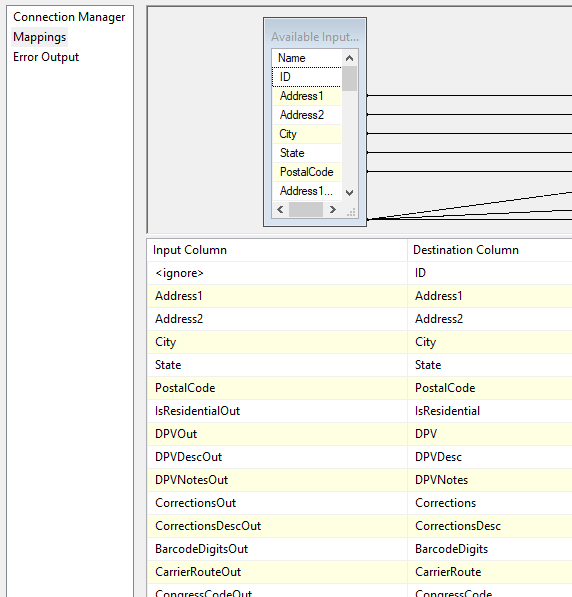
Task: Click the resize grip of Available Input box
Action: click(x=350, y=212)
